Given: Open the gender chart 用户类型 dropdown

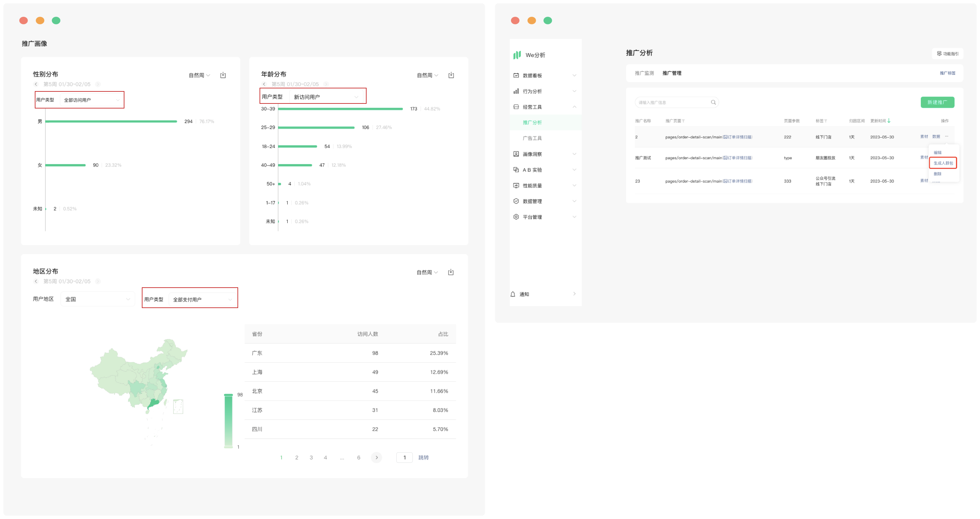Looking at the screenshot, I should point(91,100).
